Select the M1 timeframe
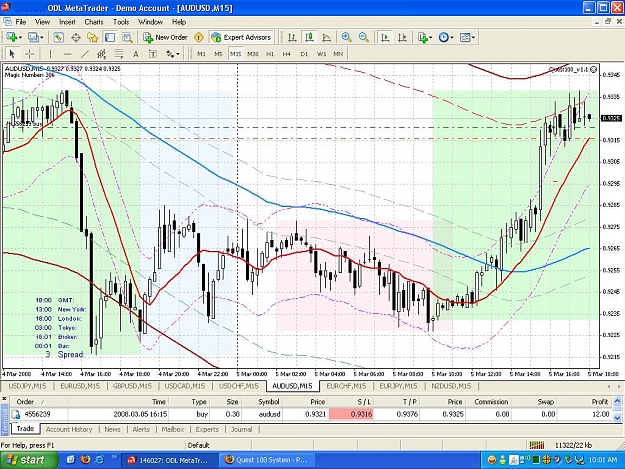The height and width of the screenshot is (469, 625). pos(201,54)
